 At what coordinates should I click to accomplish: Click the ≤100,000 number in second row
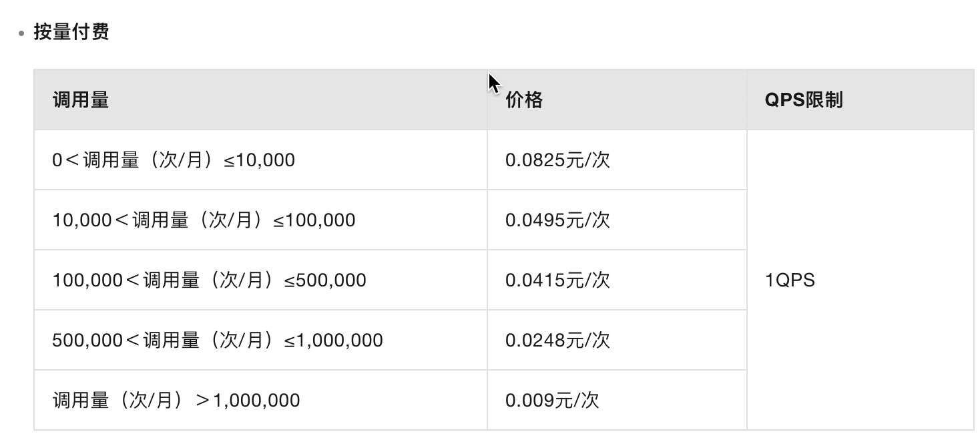(315, 220)
